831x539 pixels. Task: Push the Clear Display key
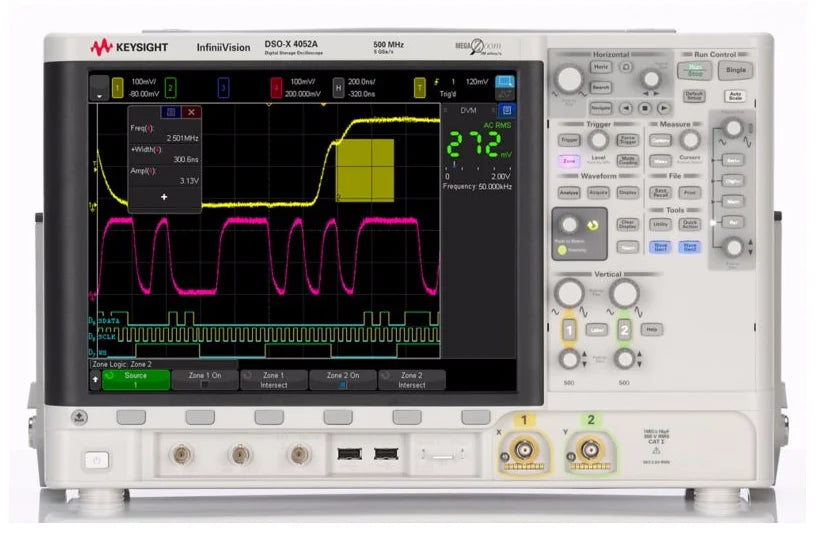627,225
